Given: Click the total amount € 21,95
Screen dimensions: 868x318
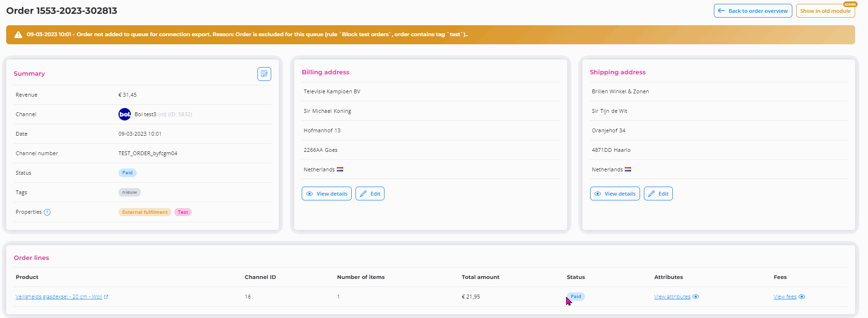Looking at the screenshot, I should tap(471, 297).
